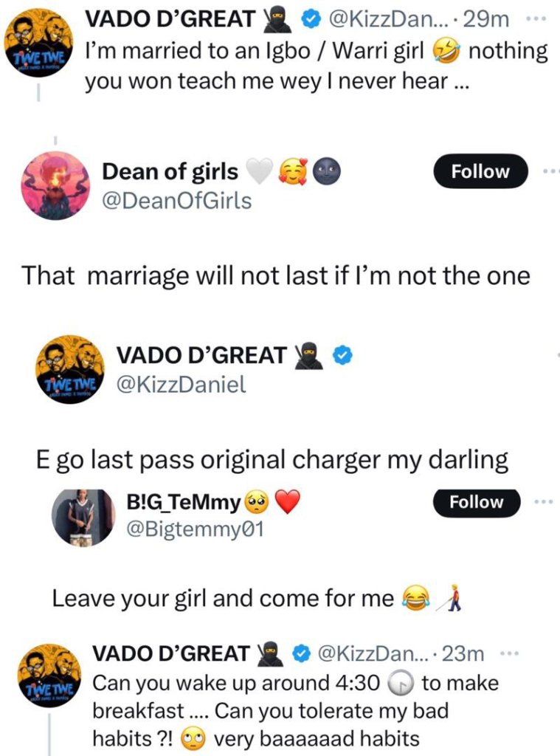Open more options on the 23m tweet
Image resolution: width=560 pixels, height=756 pixels.
pyautogui.click(x=510, y=653)
